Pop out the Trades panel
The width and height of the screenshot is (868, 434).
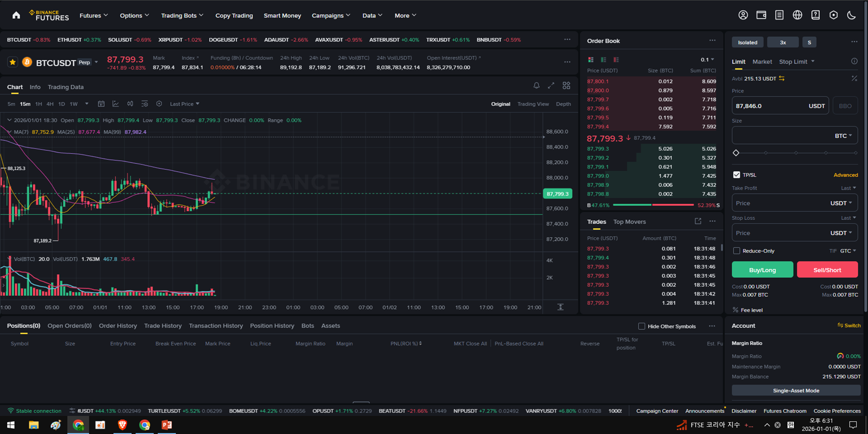(698, 221)
